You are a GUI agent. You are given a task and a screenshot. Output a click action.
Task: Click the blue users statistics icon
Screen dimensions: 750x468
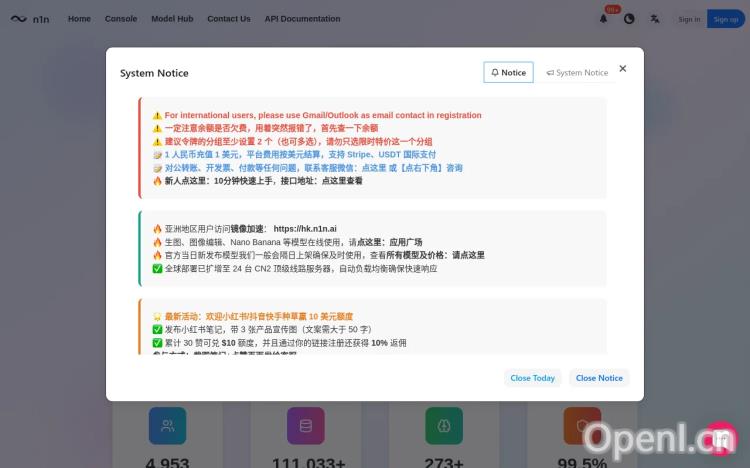167,425
